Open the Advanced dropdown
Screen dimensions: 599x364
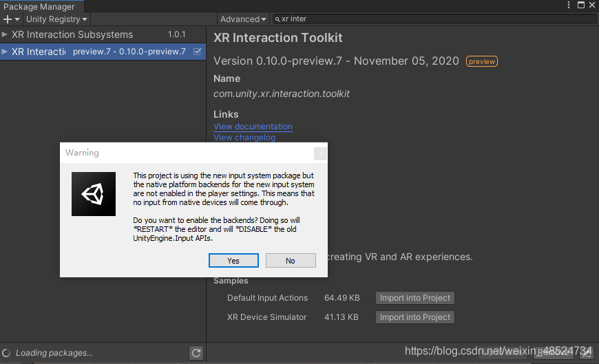pyautogui.click(x=243, y=19)
